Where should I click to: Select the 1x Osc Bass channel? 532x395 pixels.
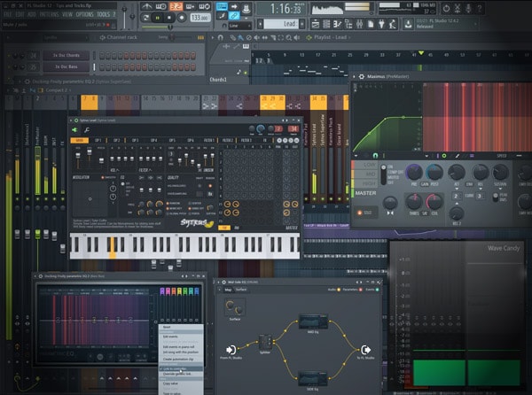tap(63, 66)
